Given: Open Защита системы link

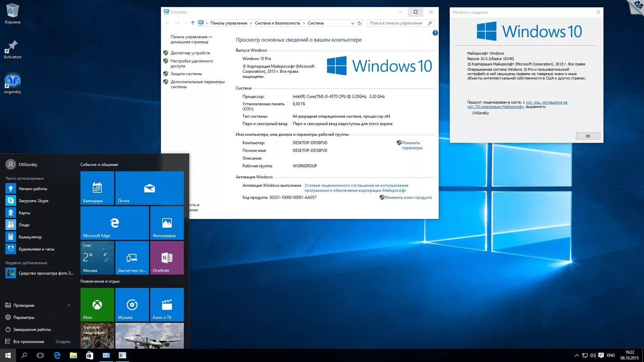Looking at the screenshot, I should (186, 74).
